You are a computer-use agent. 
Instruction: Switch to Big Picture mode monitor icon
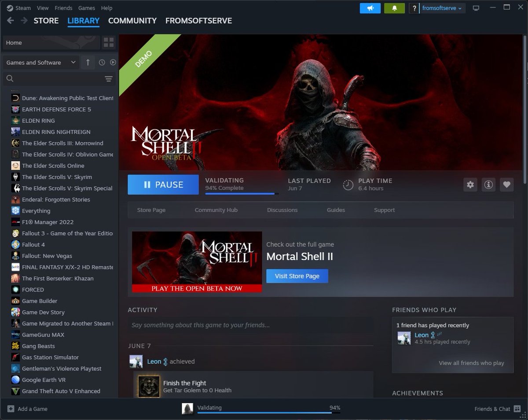click(x=476, y=8)
